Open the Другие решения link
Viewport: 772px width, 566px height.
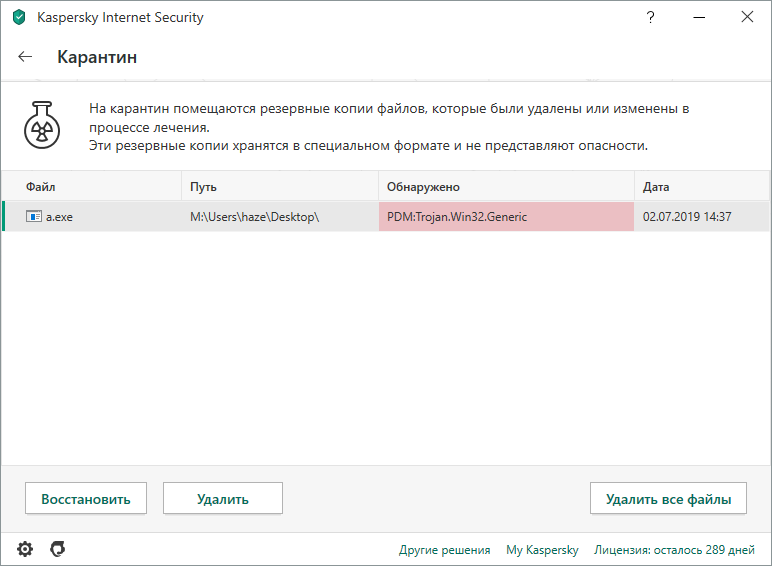pos(444,550)
